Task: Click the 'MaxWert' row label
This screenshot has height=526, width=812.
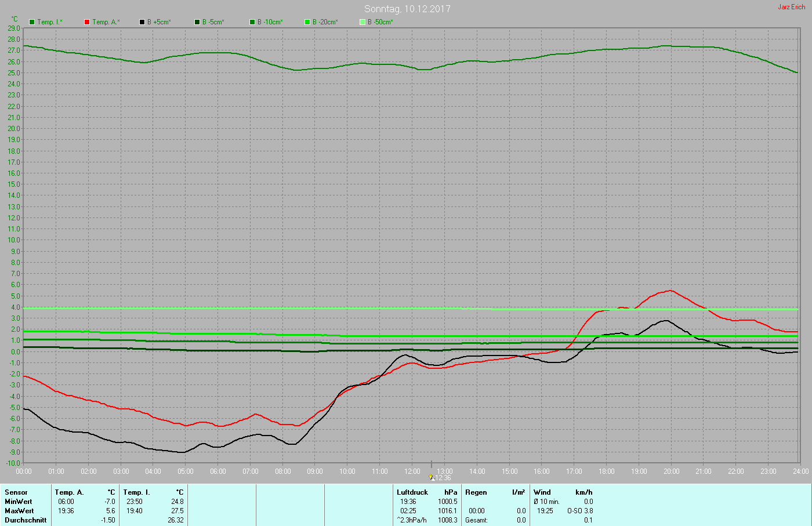Action: (x=19, y=511)
